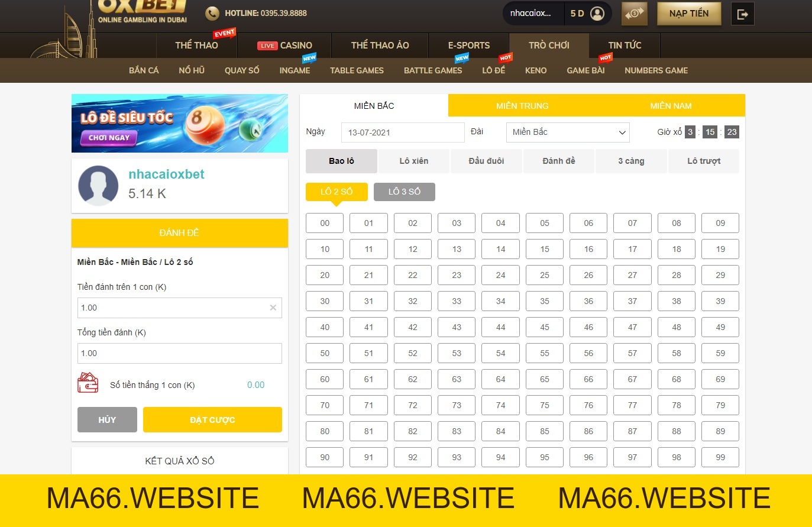Open the LIVE CASINO menu
The height and width of the screenshot is (527, 812).
(284, 45)
